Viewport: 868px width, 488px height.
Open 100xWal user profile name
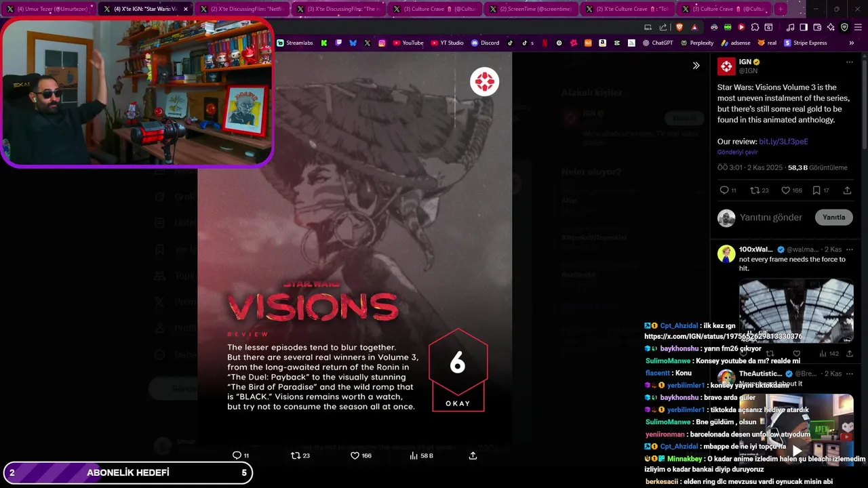[x=755, y=249]
